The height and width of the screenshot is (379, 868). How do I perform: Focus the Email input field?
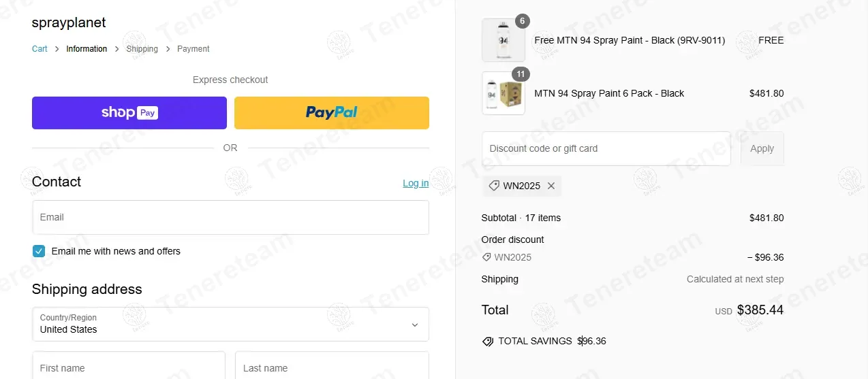(x=230, y=218)
